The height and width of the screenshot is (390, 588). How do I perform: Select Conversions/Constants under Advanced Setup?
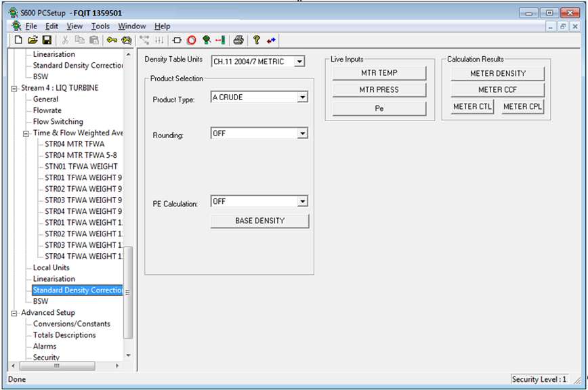pyautogui.click(x=72, y=324)
